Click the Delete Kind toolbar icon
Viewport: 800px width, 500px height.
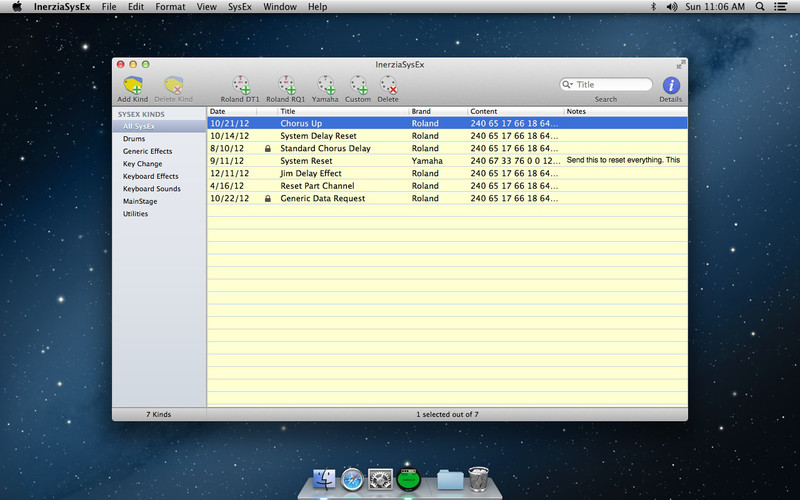173,85
